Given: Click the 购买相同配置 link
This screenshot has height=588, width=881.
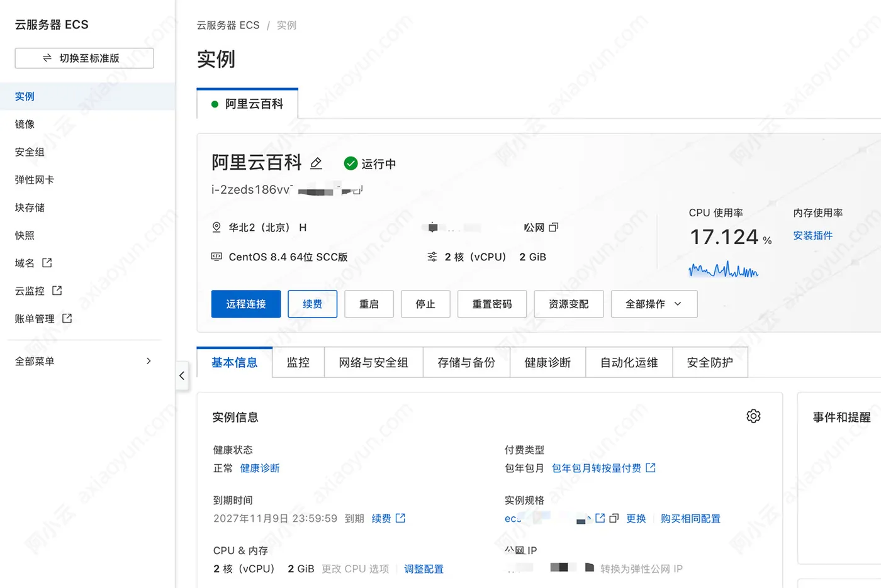Looking at the screenshot, I should pyautogui.click(x=690, y=518).
